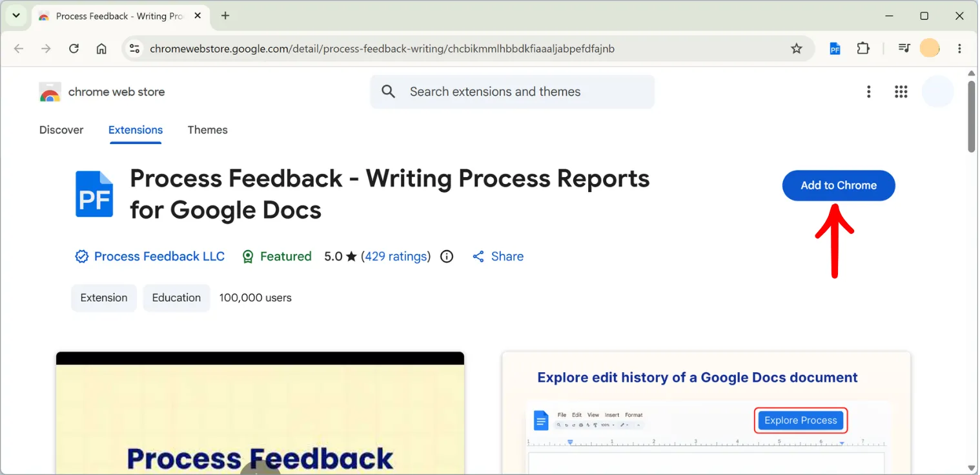Switch to the Themes tab
This screenshot has height=475, width=980.
click(208, 130)
